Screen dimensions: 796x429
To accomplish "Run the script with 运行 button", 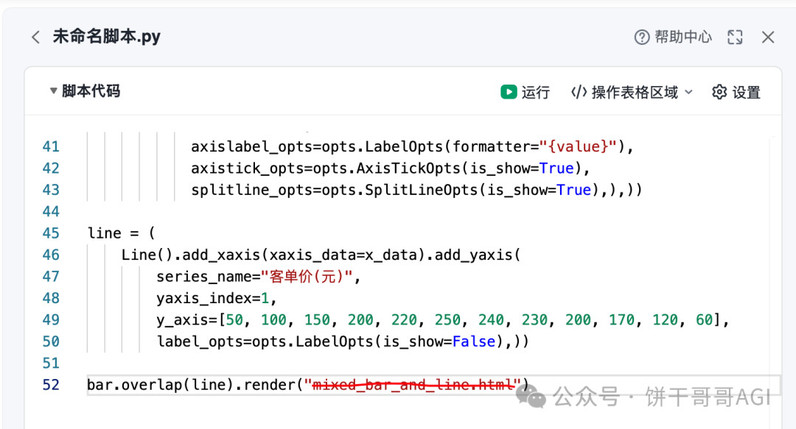I will (x=525, y=92).
